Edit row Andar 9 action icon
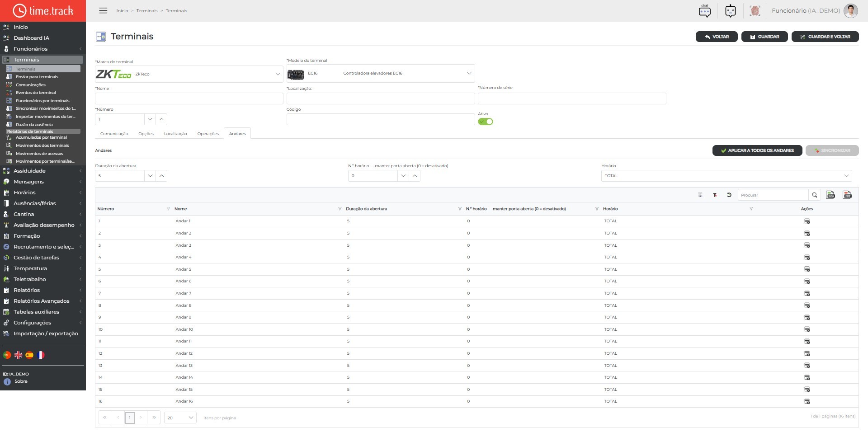The height and width of the screenshot is (432, 868). click(x=807, y=317)
